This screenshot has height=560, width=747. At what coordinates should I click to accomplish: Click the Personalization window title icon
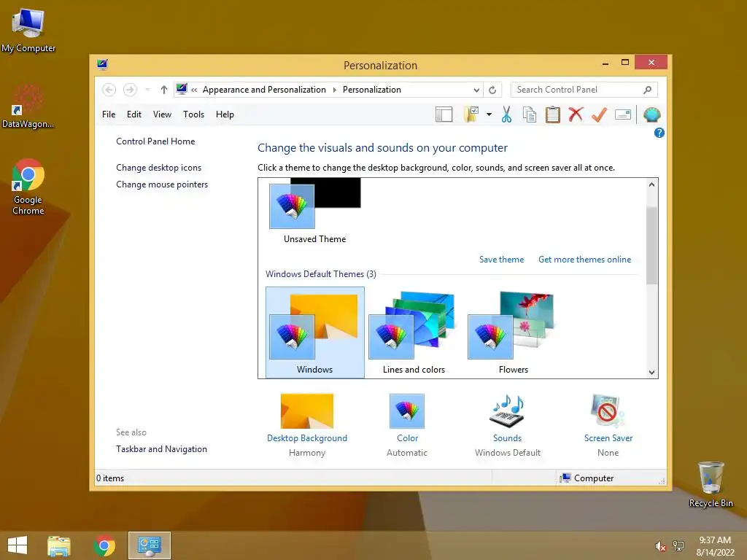click(x=102, y=65)
